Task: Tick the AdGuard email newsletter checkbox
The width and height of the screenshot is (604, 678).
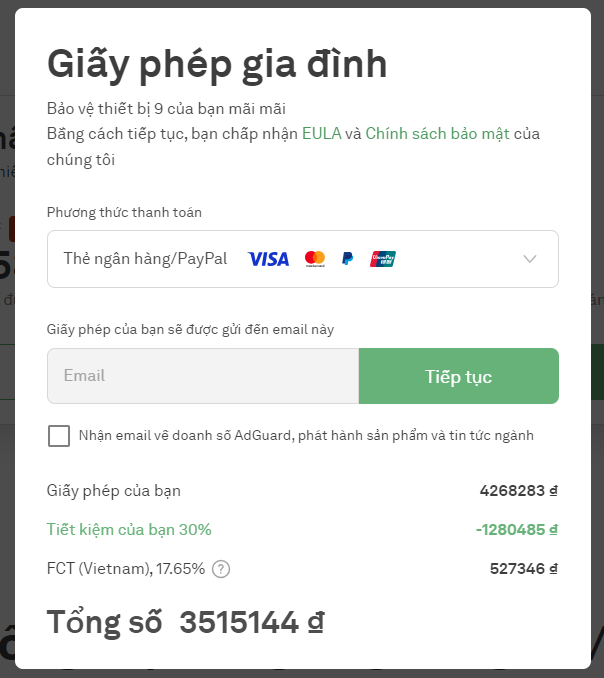Action: [59, 435]
